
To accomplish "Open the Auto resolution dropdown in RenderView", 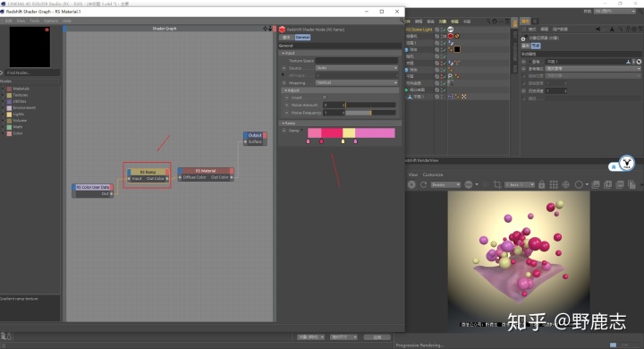I will (520, 184).
